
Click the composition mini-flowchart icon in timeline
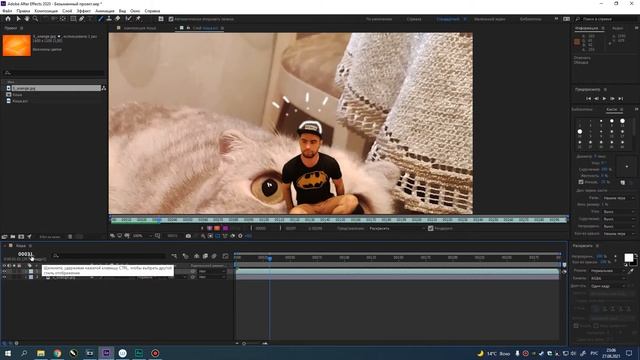pos(174,256)
